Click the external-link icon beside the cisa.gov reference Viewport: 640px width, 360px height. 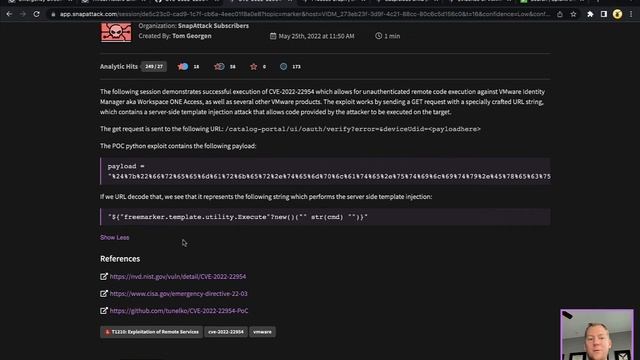point(104,294)
